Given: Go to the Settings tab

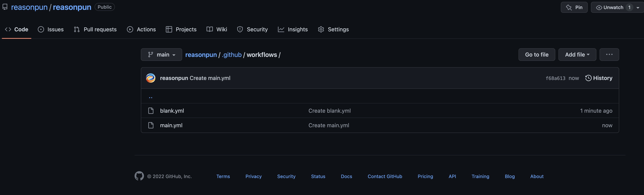Looking at the screenshot, I should [333, 29].
